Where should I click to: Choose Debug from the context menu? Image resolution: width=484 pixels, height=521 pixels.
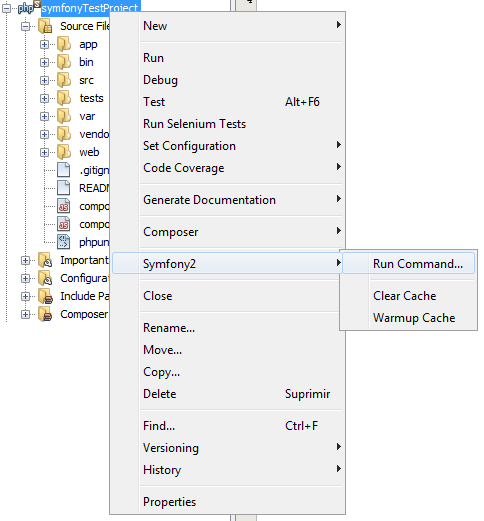(227, 80)
